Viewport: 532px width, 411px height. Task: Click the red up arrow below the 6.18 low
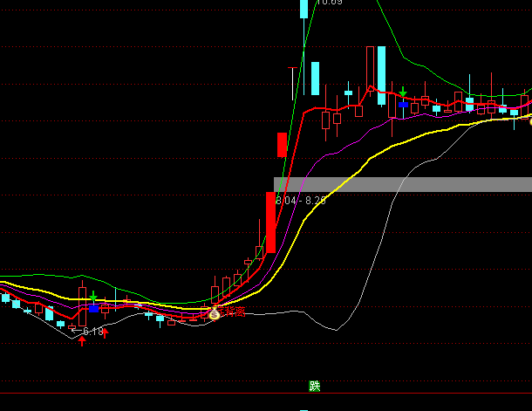83,341
